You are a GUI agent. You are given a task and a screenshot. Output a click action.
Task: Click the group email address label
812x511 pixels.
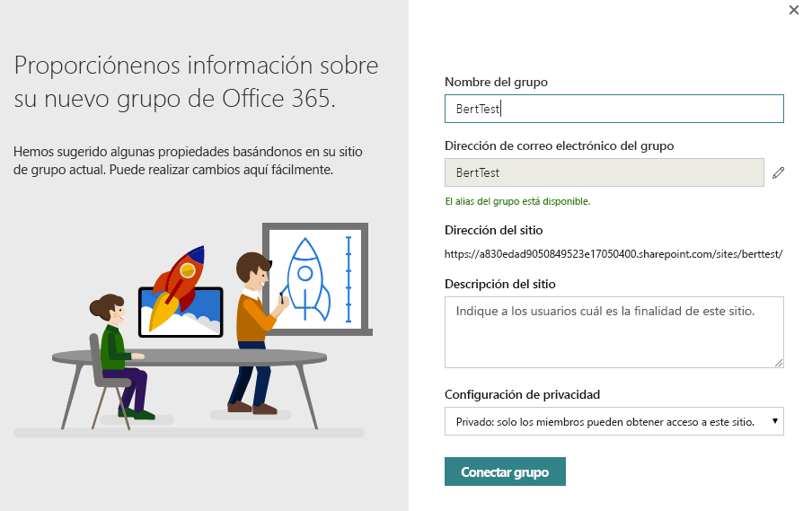pos(559,145)
